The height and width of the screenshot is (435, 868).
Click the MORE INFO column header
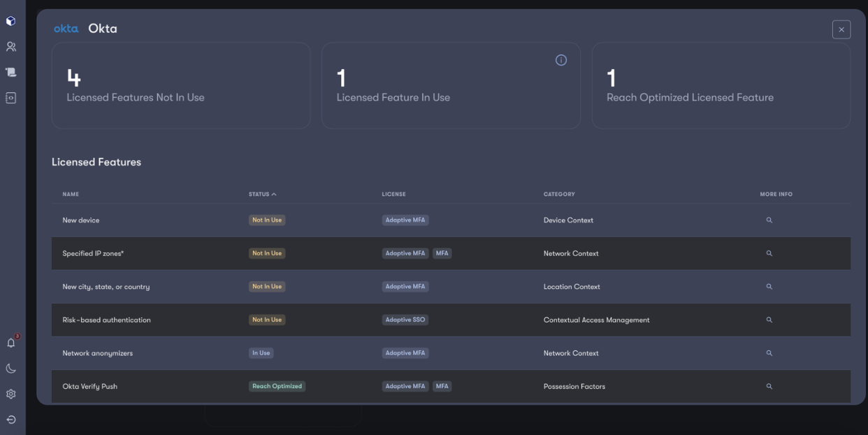776,194
